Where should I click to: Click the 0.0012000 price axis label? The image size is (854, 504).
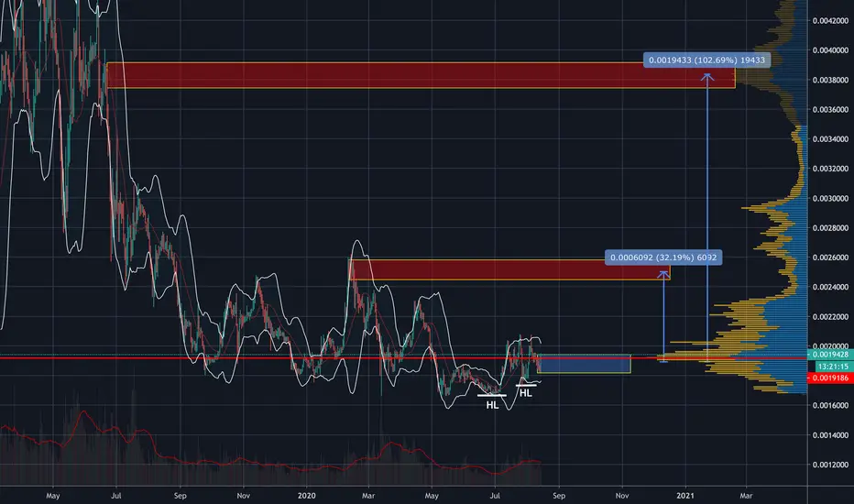(830, 465)
